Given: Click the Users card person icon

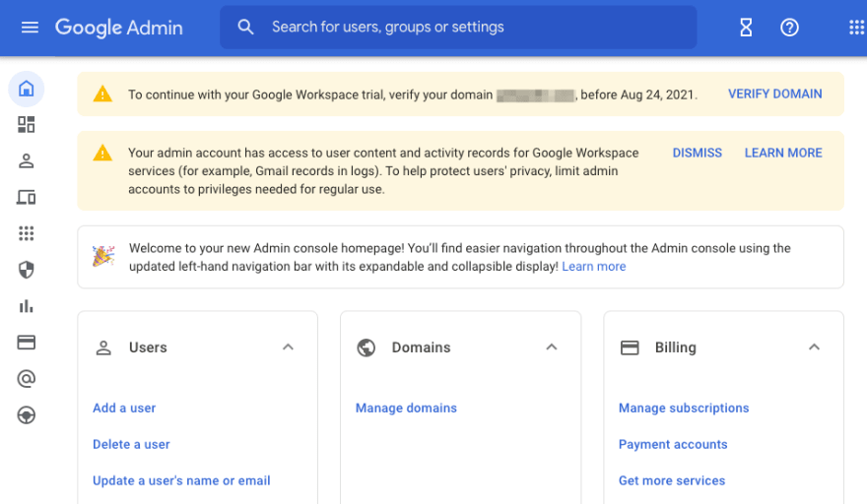Looking at the screenshot, I should 103,347.
